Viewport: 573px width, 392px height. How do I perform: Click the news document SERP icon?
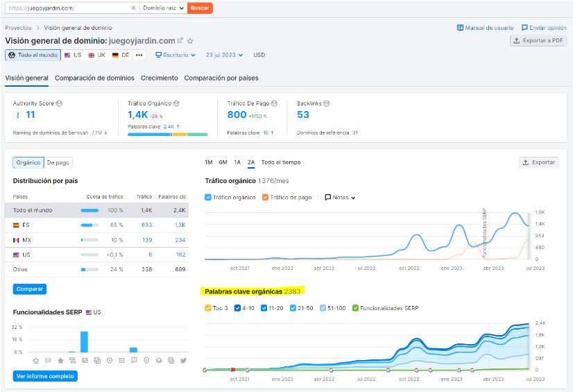171,361
